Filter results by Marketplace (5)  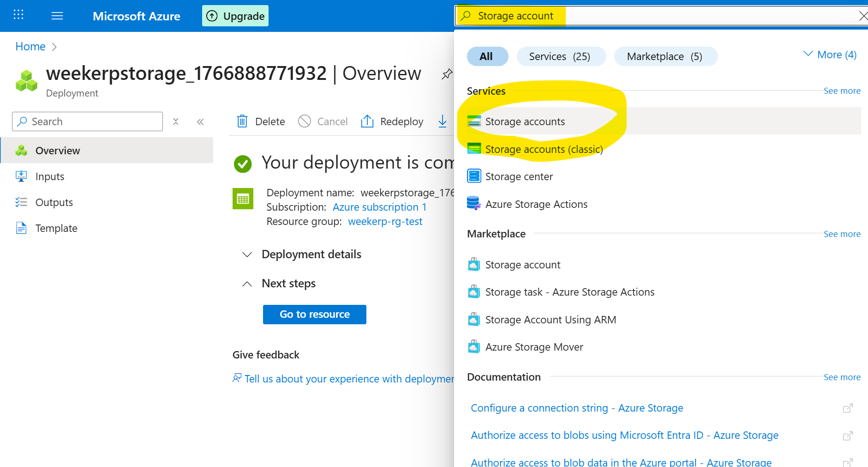(x=664, y=56)
